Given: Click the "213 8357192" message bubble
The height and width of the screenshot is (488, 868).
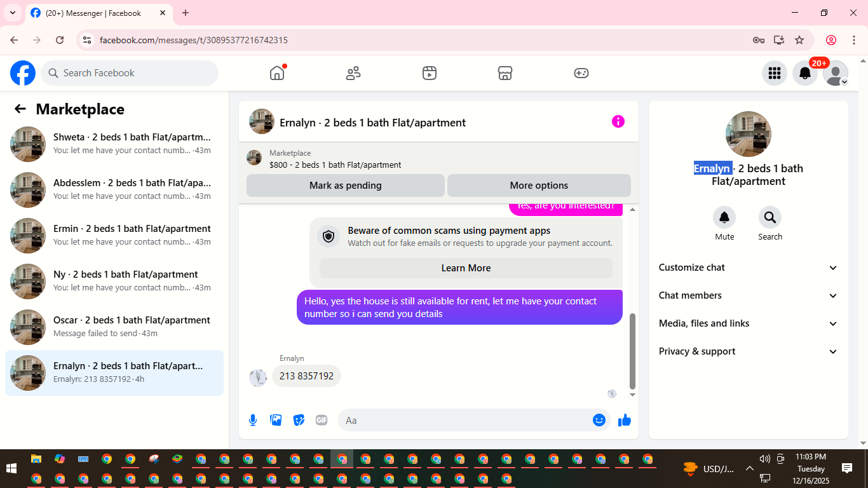Looking at the screenshot, I should (306, 376).
